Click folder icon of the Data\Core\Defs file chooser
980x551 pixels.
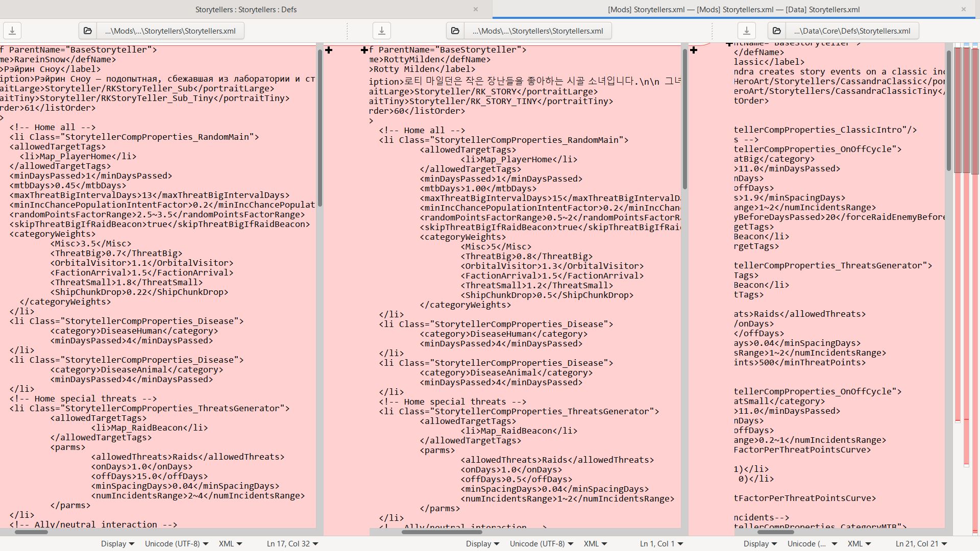pos(777,31)
